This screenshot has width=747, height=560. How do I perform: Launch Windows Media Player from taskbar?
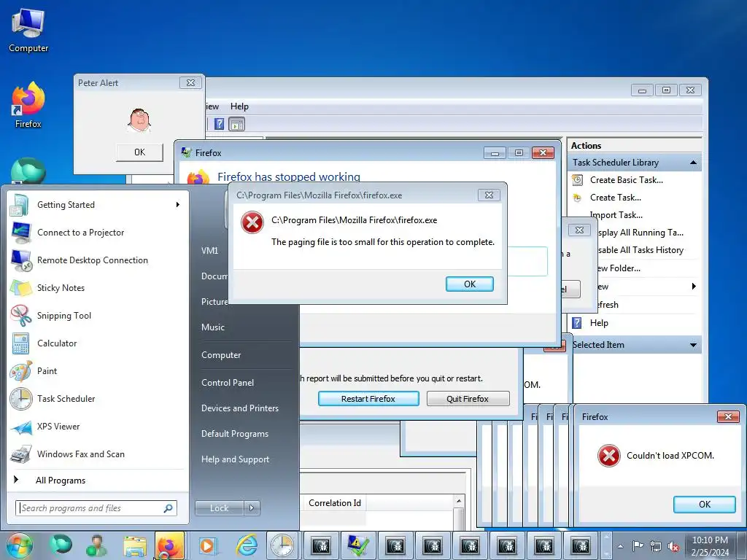(x=206, y=545)
